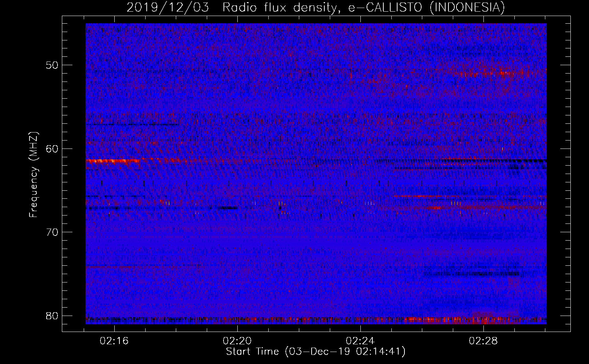Select the 'e-CALLISTO (INDONESIA)' title text
Screen dimensions: 589x364
click(x=426, y=8)
